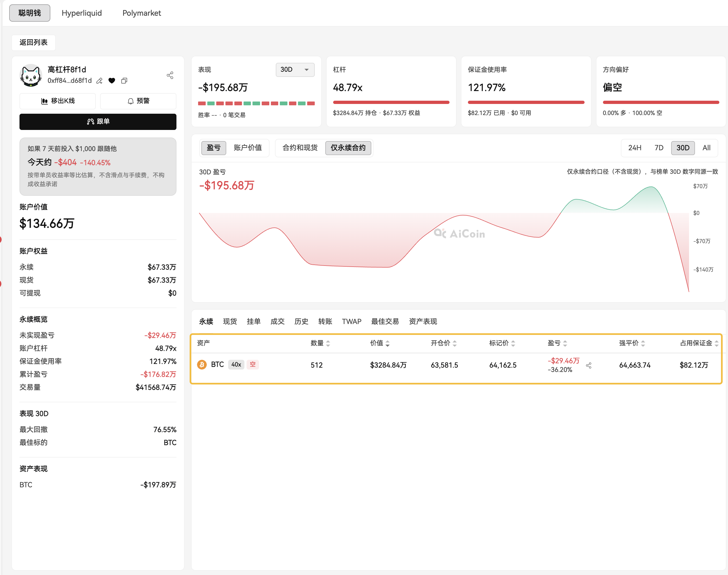Click the BTC entry price 63,581.5
Viewport: 728px width, 575px height.
(444, 365)
